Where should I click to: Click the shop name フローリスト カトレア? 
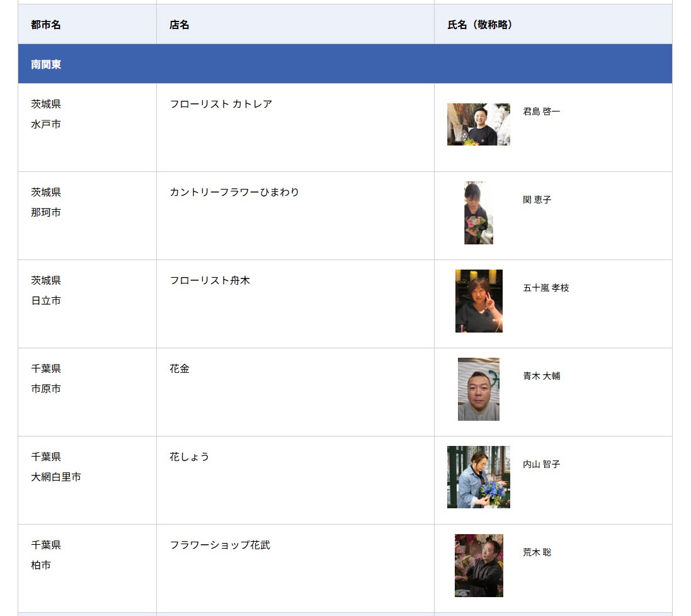pos(220,104)
